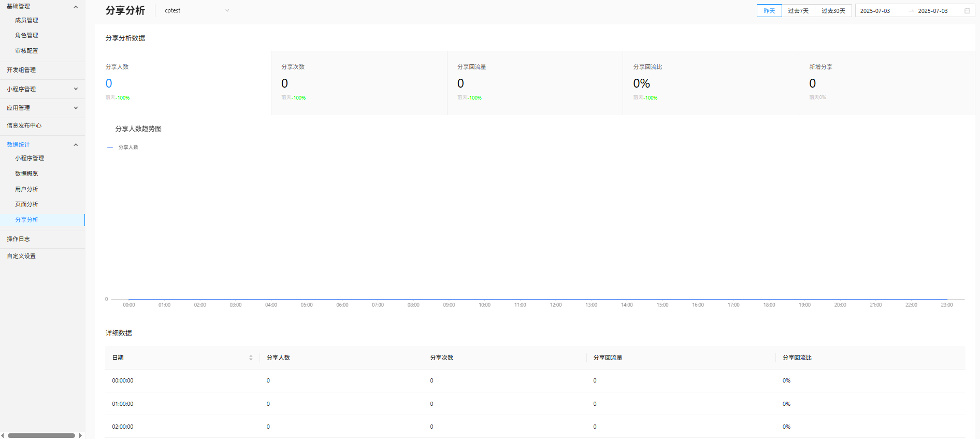This screenshot has width=980, height=439.
Task: Collapse the 基础管理 menu chevron
Action: click(76, 7)
